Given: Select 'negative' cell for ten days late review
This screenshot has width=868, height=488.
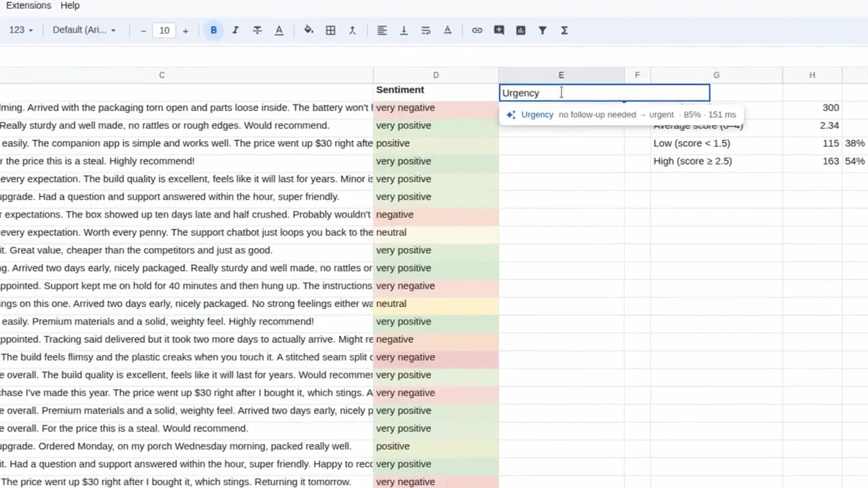Looking at the screenshot, I should 435,214.
